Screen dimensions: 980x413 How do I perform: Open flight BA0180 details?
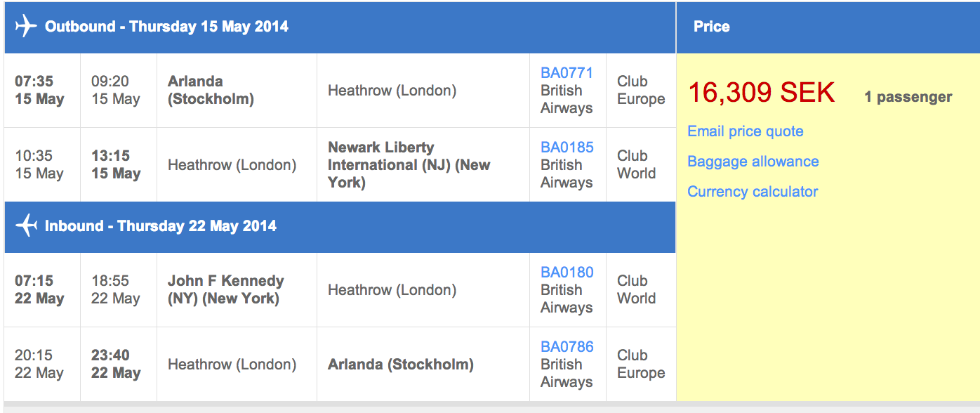(x=567, y=273)
